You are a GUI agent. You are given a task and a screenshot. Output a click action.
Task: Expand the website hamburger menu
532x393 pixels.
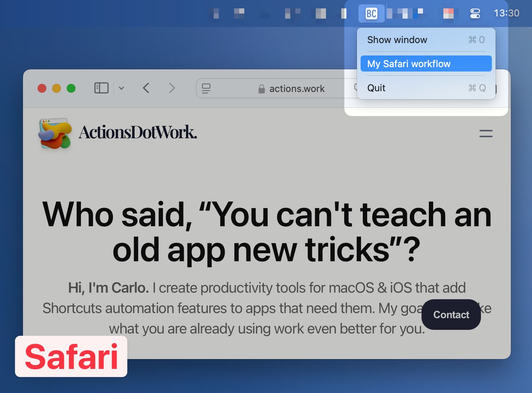pos(486,134)
